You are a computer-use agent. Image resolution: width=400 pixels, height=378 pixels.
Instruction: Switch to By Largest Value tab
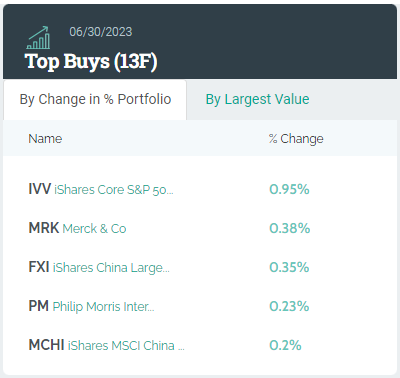coord(257,99)
